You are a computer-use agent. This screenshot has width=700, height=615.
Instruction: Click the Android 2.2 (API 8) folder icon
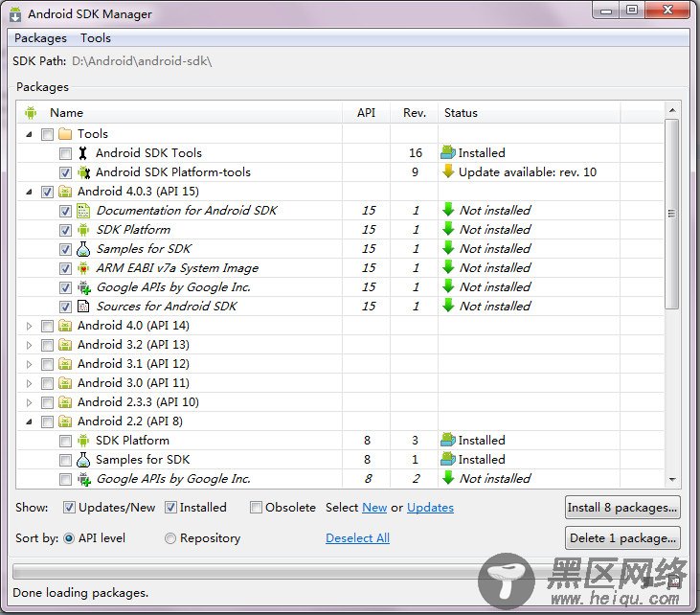point(65,421)
